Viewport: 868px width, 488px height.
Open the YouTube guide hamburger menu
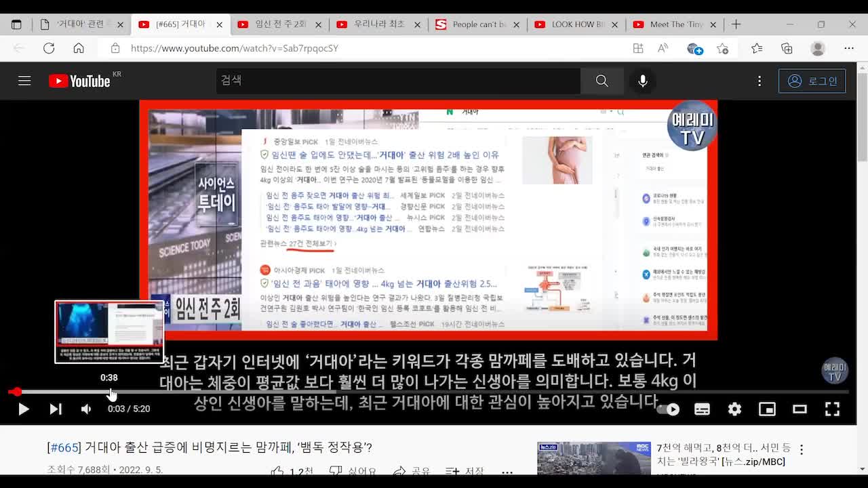tap(24, 81)
